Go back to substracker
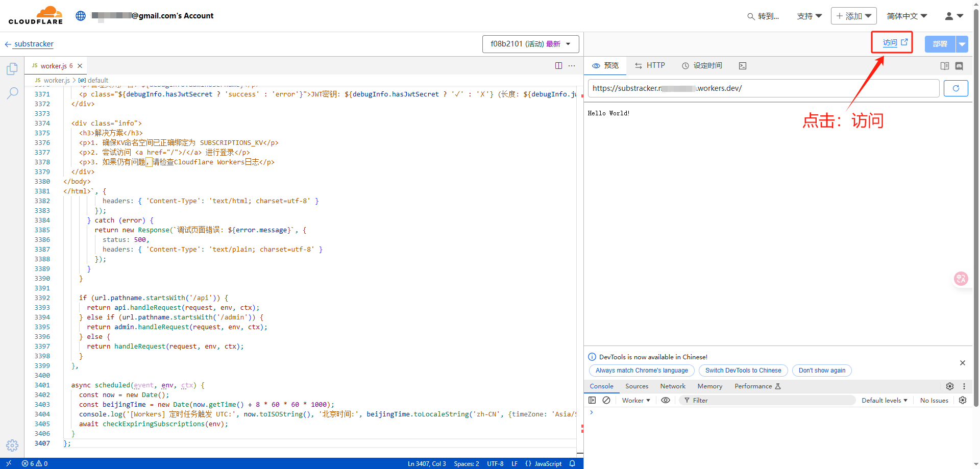Image resolution: width=980 pixels, height=469 pixels. (29, 44)
